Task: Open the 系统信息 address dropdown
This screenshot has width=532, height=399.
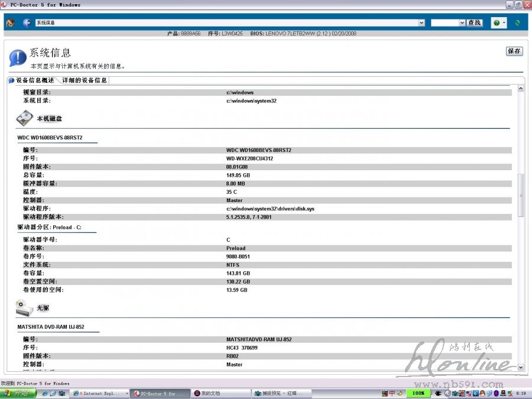Action: [x=421, y=22]
